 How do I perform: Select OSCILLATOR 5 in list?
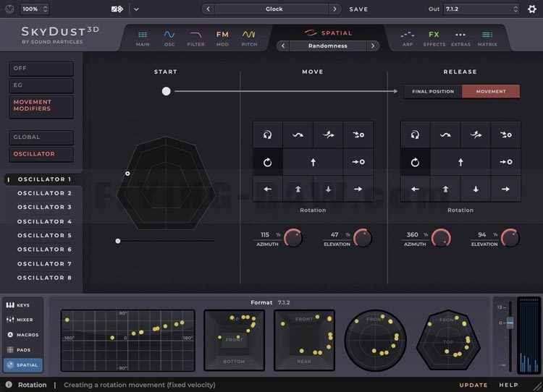[x=44, y=236]
